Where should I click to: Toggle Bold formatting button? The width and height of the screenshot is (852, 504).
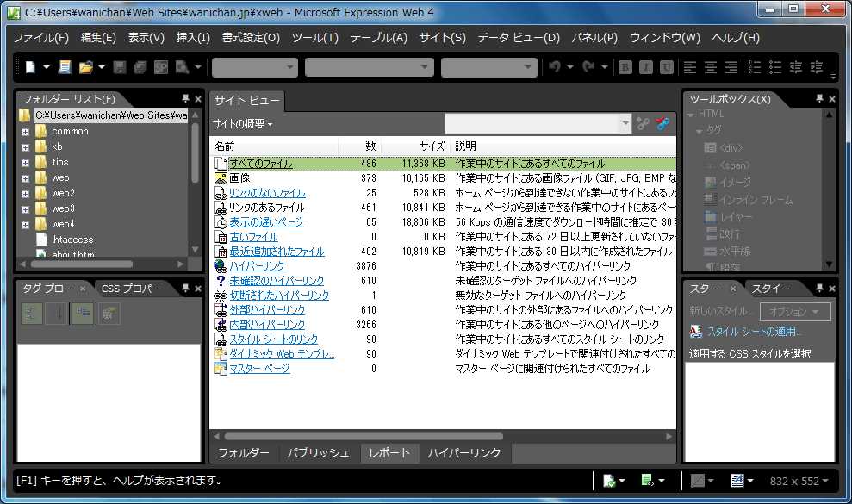[x=625, y=67]
